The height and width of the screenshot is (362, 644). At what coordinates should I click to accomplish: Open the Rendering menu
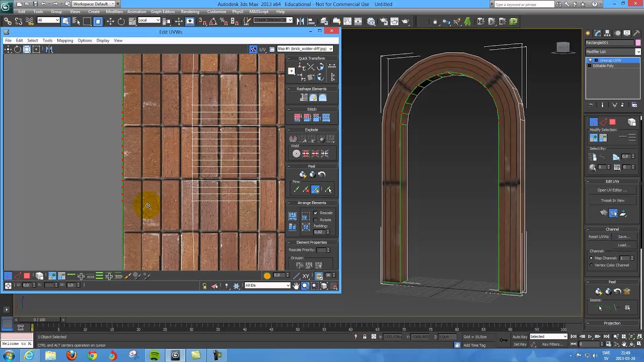(x=190, y=12)
